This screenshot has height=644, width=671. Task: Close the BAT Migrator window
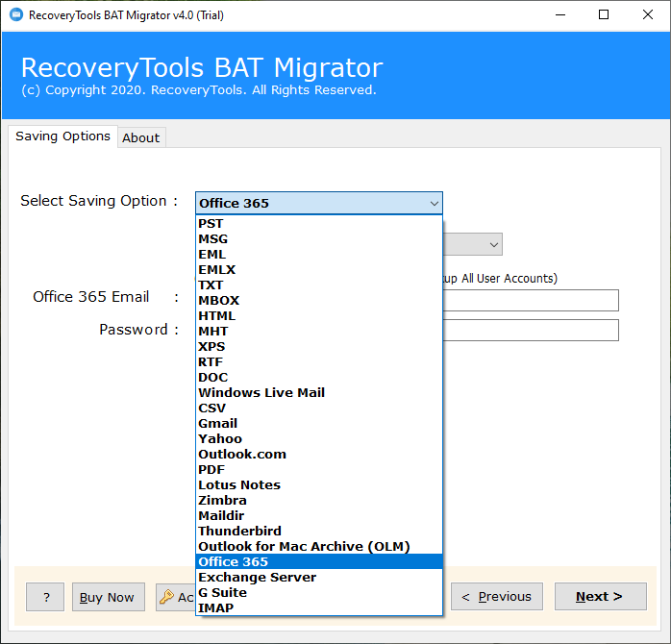(648, 15)
